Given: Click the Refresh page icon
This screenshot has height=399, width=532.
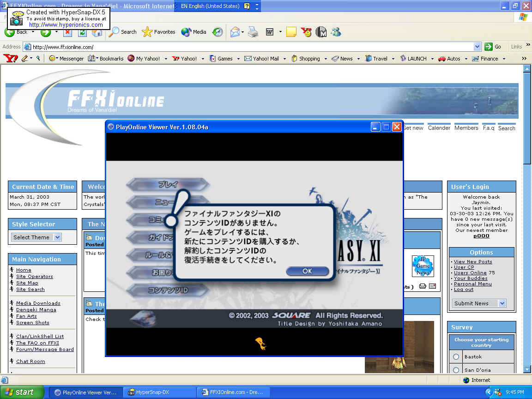Looking at the screenshot, I should pos(82,32).
